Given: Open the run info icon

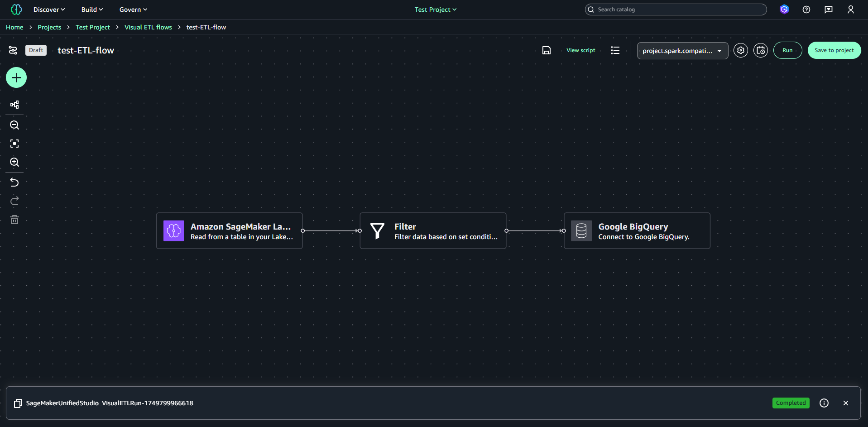Looking at the screenshot, I should [824, 403].
